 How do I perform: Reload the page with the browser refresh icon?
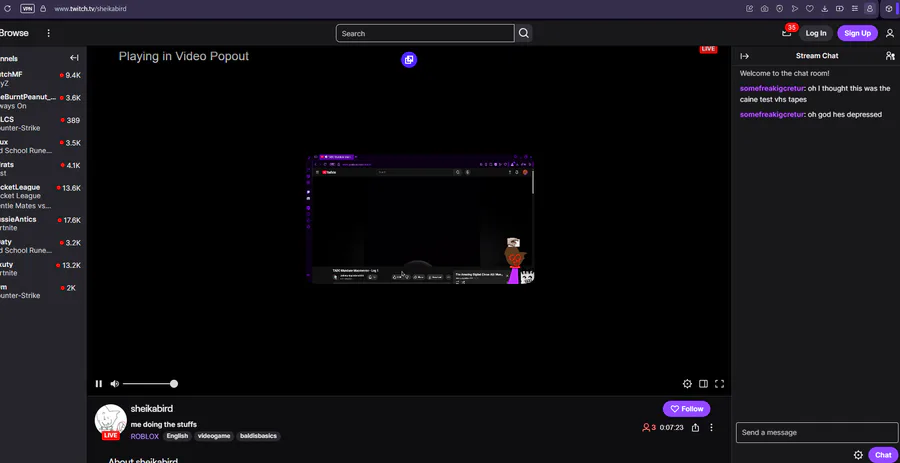tap(7, 9)
